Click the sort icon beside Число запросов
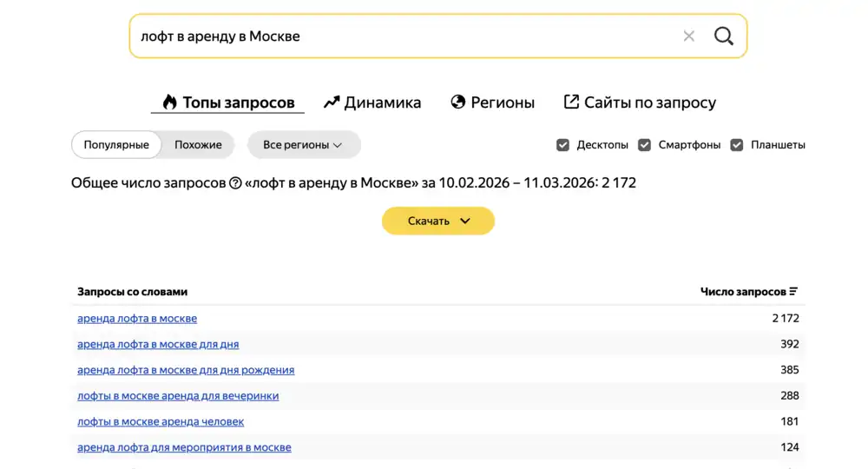 coord(793,292)
